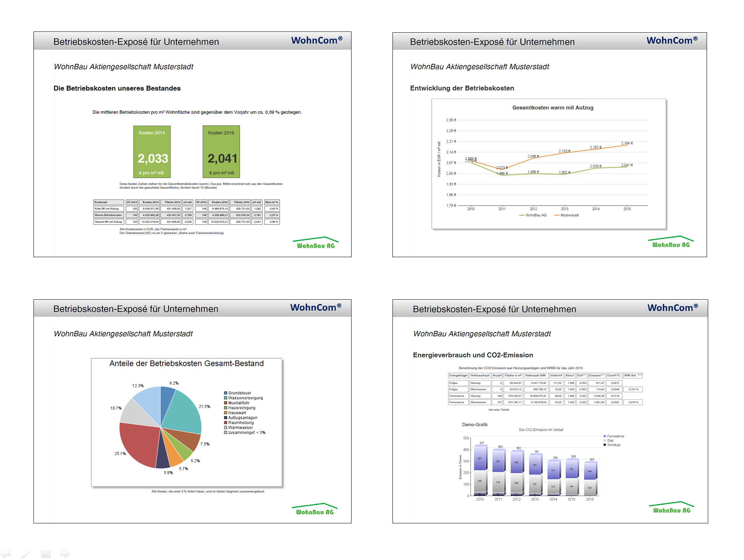Click WohnBau AG logo on CO2 emission slide
Viewport: 744px width, 560px height.
tap(672, 508)
